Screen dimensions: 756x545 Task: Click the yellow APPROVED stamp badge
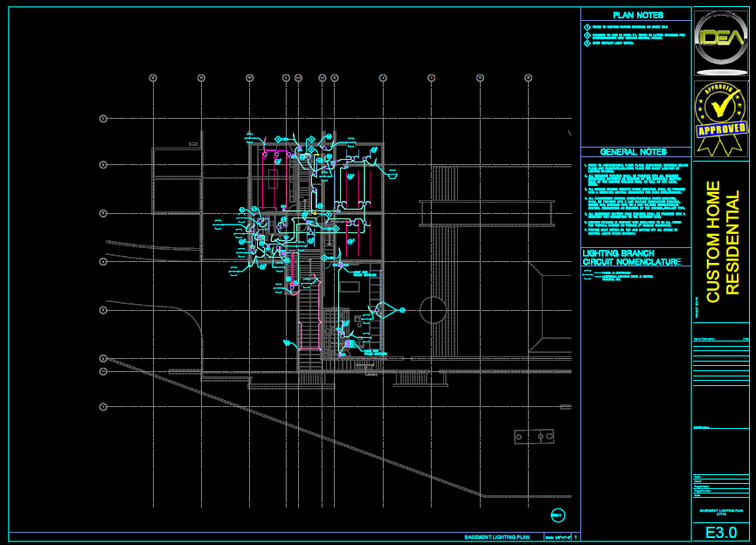(x=721, y=120)
